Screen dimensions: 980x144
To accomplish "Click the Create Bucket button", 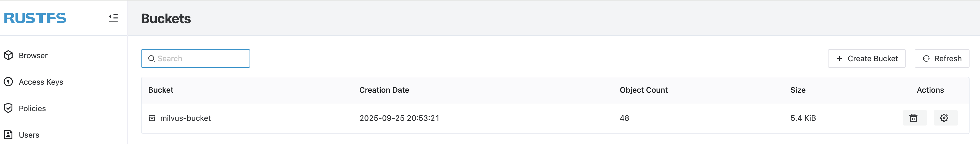I will (867, 59).
